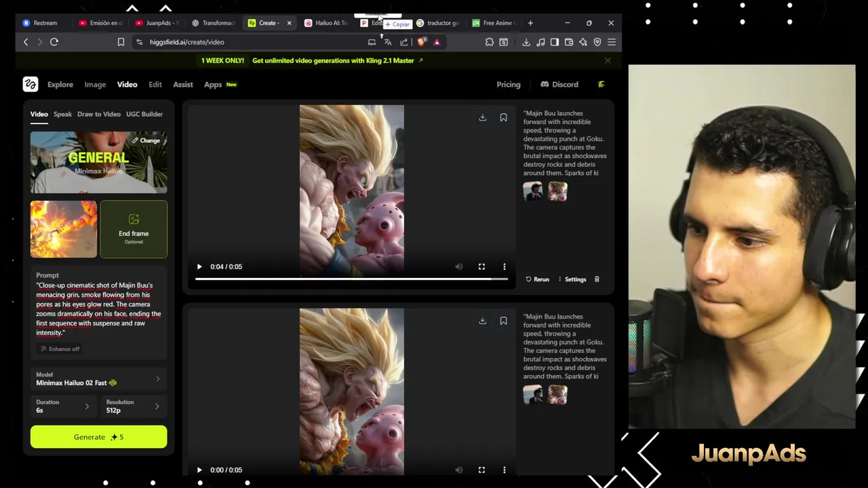Screen dimensions: 868x488
Task: Click the share page icon
Action: click(x=404, y=42)
